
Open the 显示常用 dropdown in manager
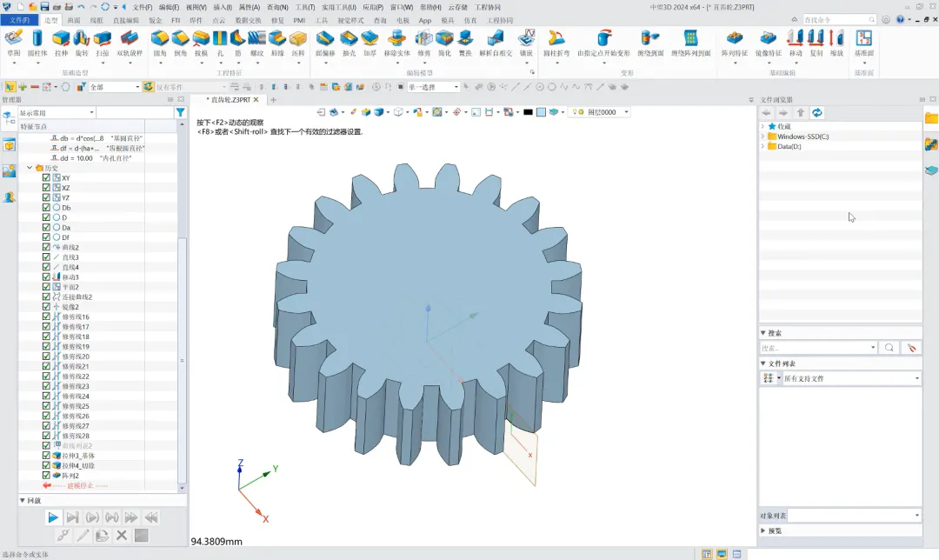92,113
